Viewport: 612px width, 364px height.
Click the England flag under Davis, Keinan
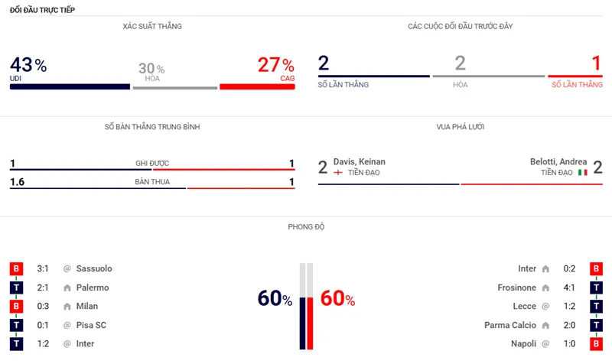338,173
